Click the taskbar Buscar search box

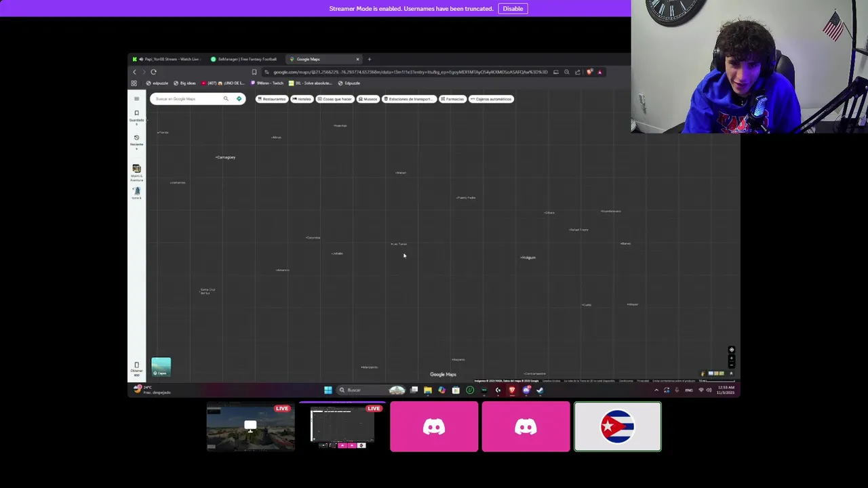tap(370, 390)
